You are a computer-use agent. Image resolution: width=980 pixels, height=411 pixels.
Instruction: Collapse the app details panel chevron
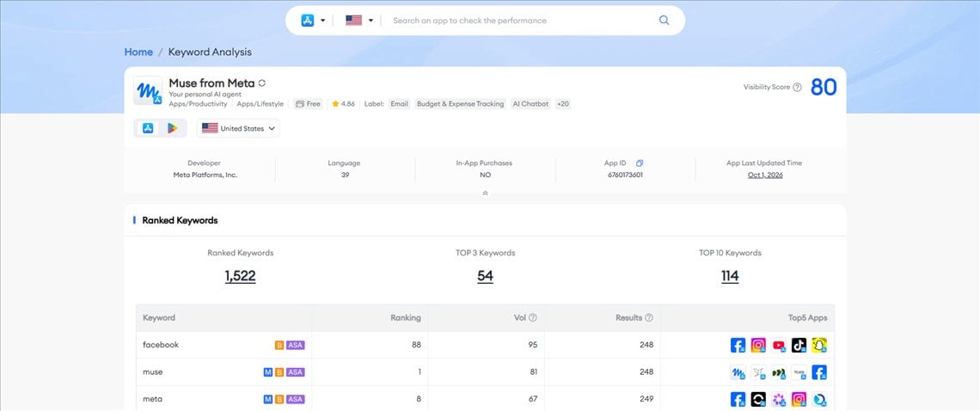click(485, 193)
